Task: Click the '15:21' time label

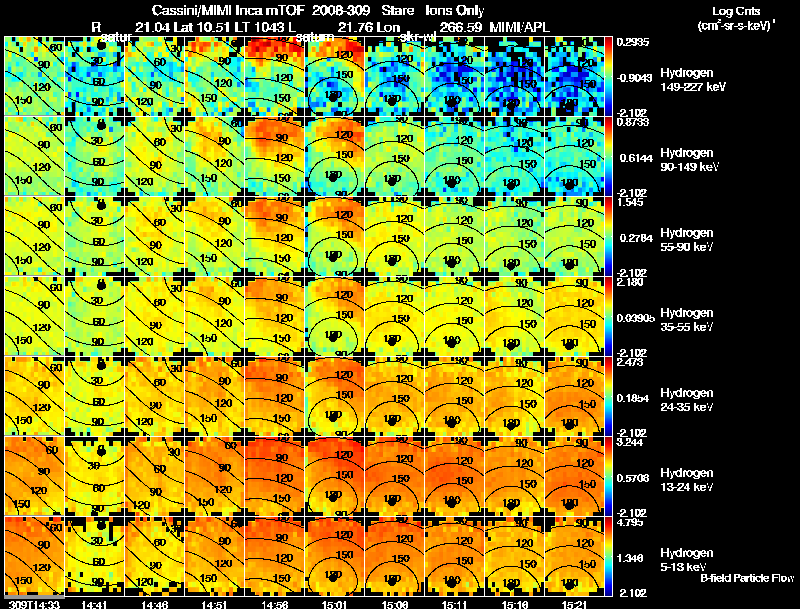Action: [575, 605]
